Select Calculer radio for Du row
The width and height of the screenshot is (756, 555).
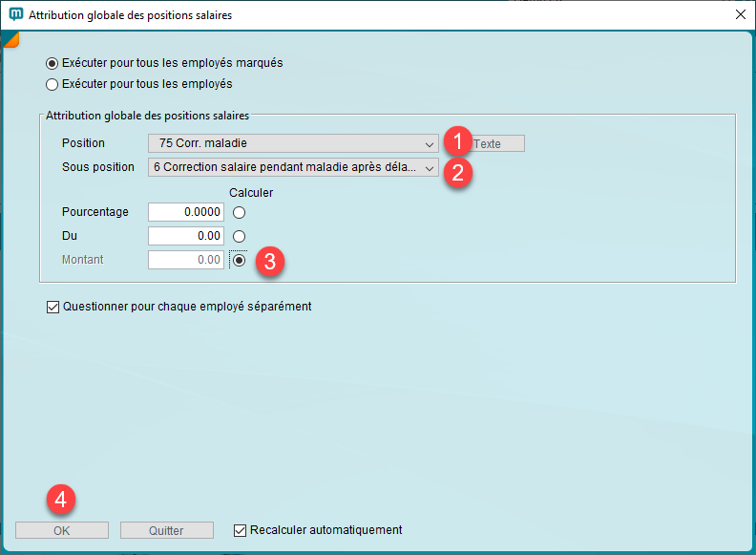pyautogui.click(x=240, y=236)
